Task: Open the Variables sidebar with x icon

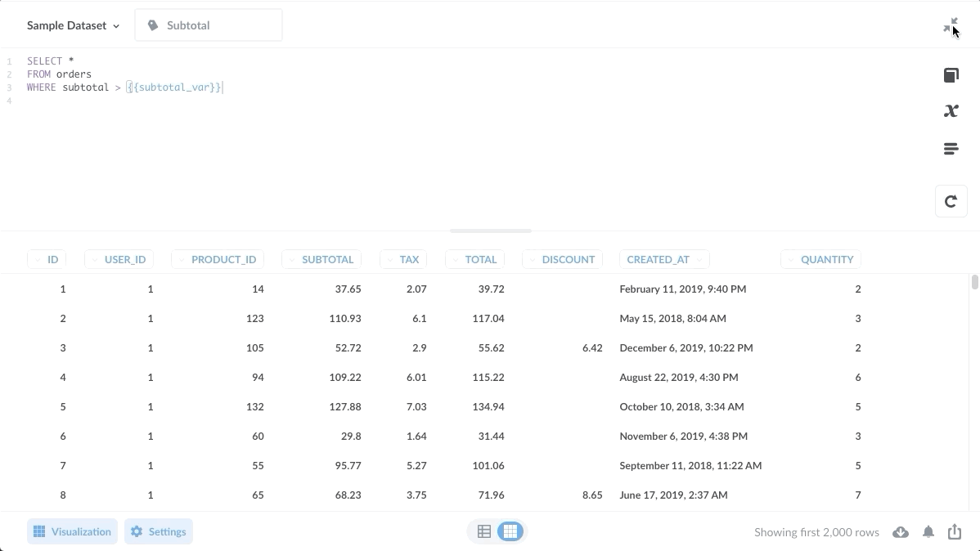Action: click(951, 110)
